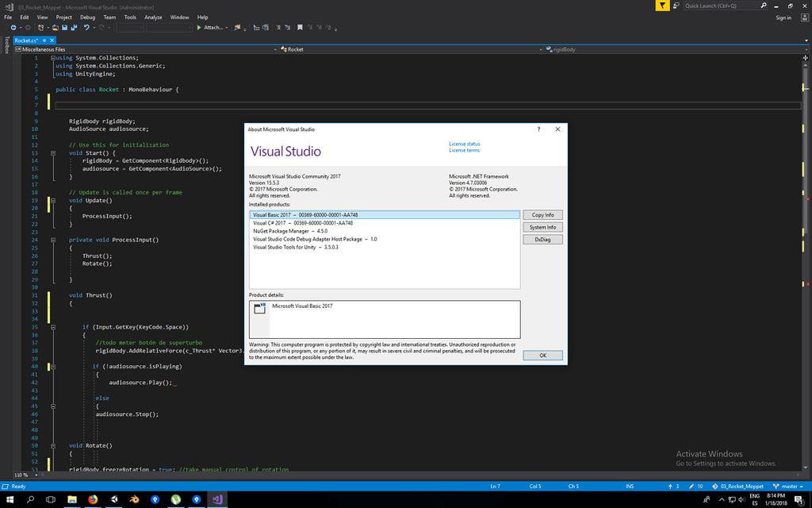Click the Redo toolbar icon
Viewport: 812px width, 508px height.
click(101, 29)
